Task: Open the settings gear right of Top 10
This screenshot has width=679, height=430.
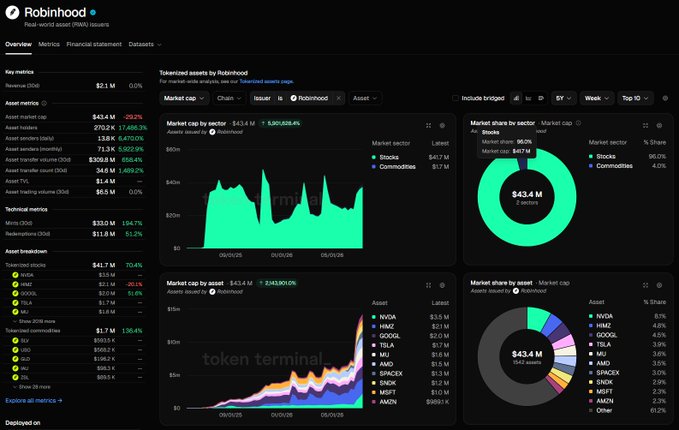Action: 665,98
